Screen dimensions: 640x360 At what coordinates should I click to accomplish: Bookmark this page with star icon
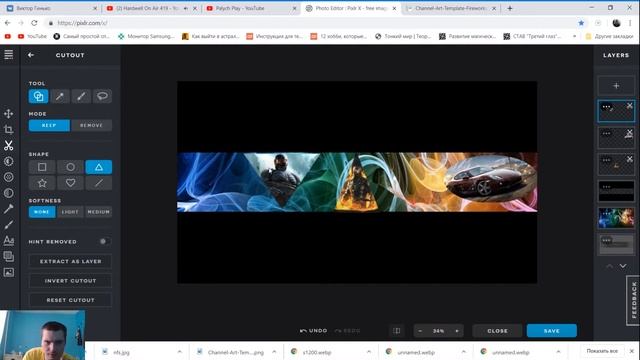click(581, 23)
